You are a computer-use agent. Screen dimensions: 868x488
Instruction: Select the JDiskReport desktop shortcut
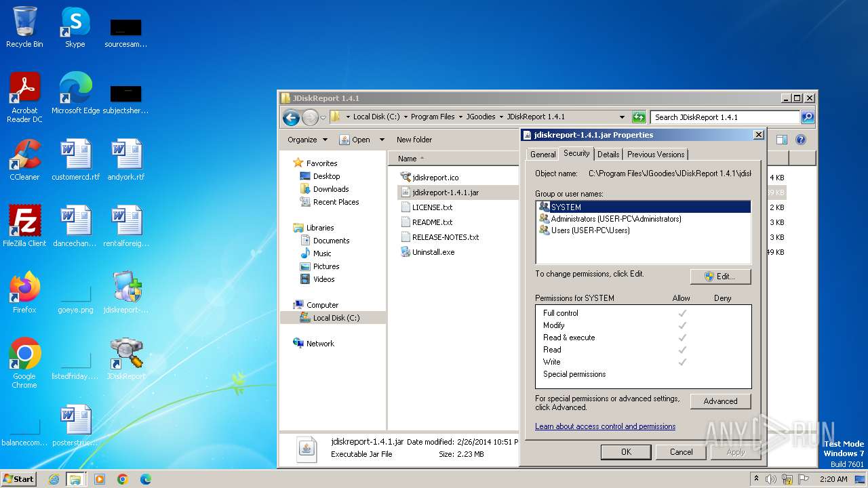126,359
